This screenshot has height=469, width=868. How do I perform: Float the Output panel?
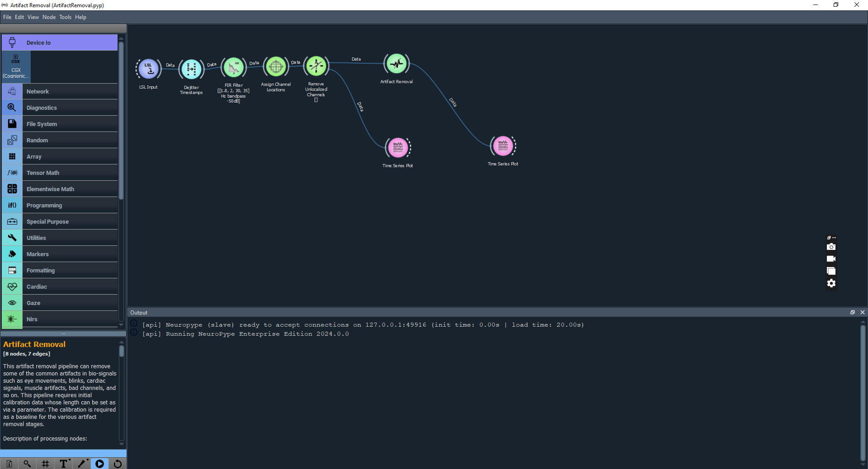coord(853,312)
